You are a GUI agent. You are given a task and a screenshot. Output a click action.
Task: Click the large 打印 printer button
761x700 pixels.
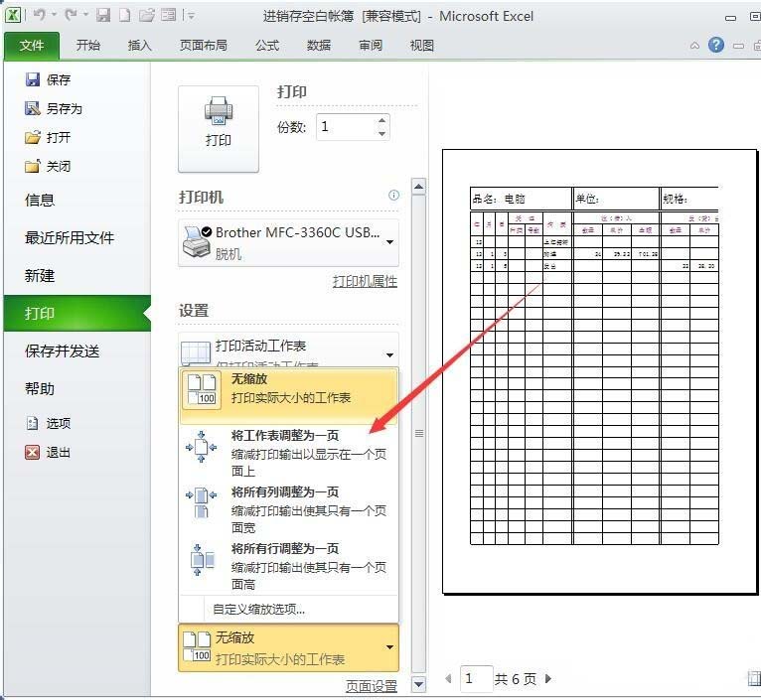click(x=219, y=129)
